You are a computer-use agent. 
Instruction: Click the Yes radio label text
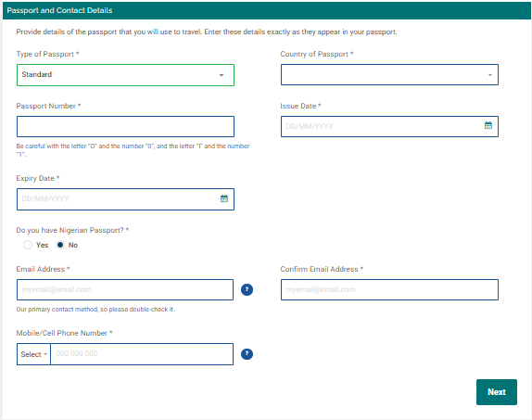tap(42, 245)
